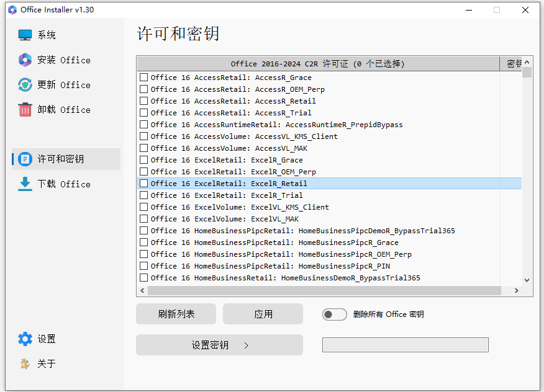Open 卸载 Office section
Viewport: 544px width, 392px height.
66,110
